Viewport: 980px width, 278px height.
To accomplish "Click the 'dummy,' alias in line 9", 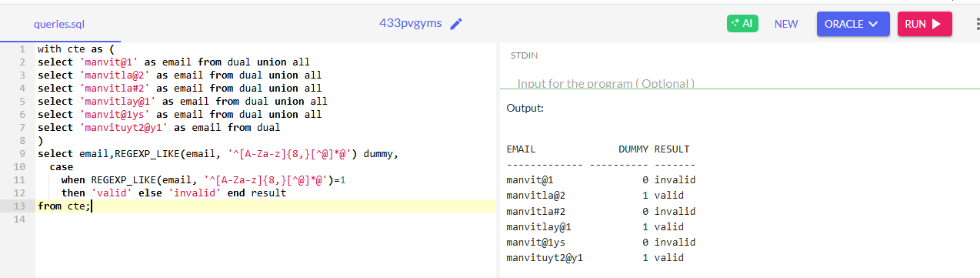I will [380, 154].
